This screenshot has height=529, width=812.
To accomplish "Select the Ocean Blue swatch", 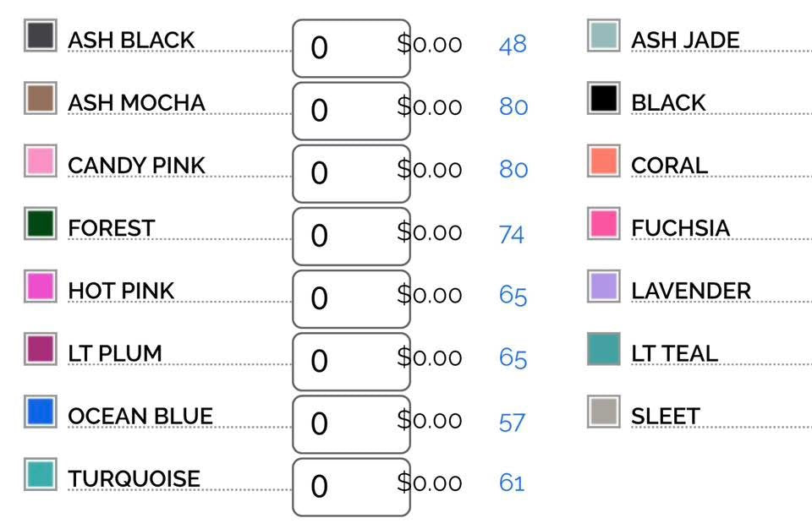I will 40,412.
